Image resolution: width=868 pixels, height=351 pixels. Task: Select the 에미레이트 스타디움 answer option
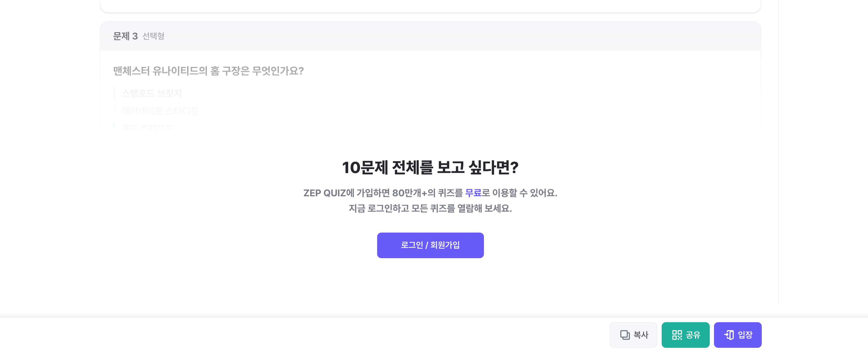[x=160, y=111]
